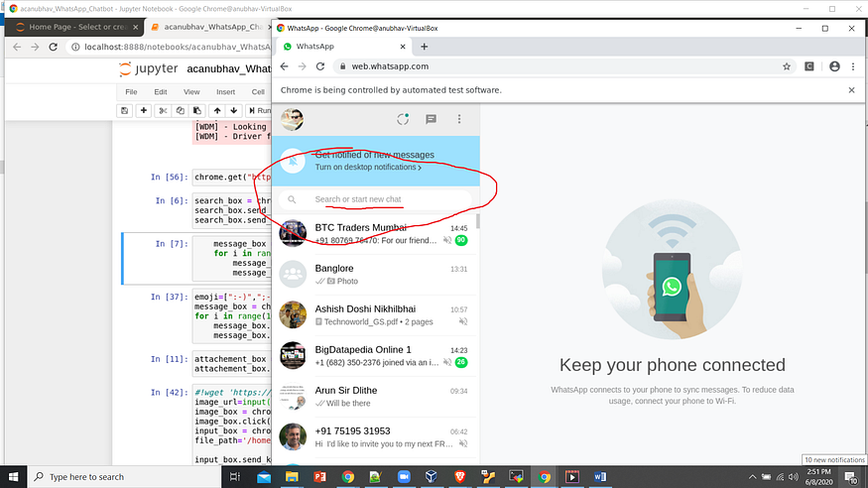This screenshot has height=488, width=868.
Task: Open WhatsApp three-dot menu in chat list header
Action: (459, 119)
